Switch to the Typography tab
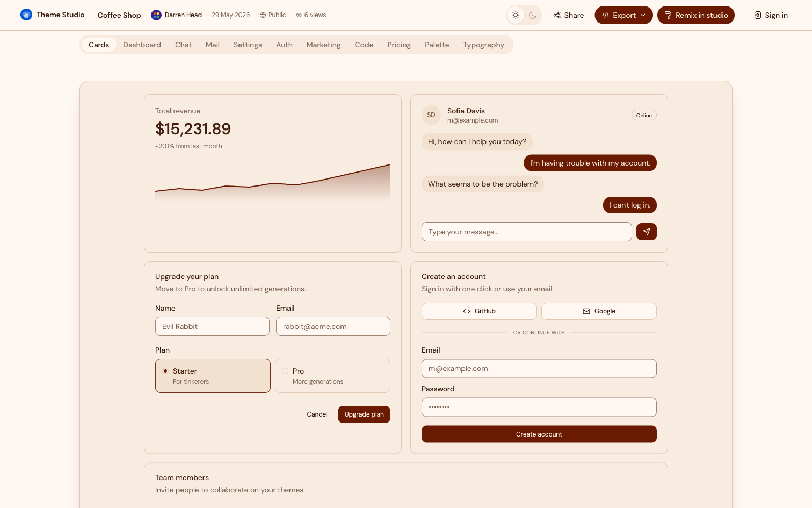The width and height of the screenshot is (812, 508). [x=483, y=45]
